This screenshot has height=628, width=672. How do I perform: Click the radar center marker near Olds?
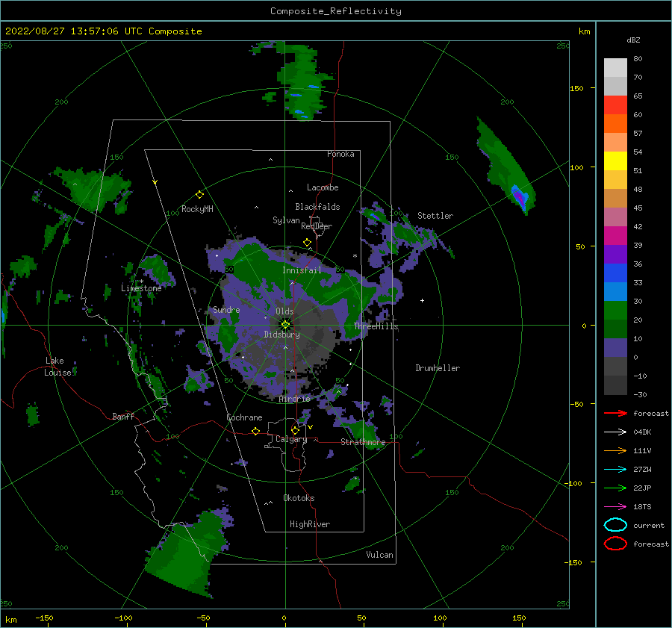pyautogui.click(x=285, y=325)
